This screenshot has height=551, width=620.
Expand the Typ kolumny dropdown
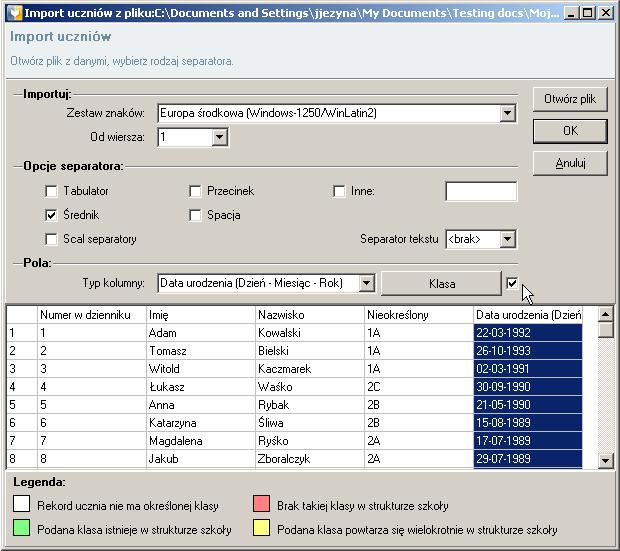[x=367, y=283]
